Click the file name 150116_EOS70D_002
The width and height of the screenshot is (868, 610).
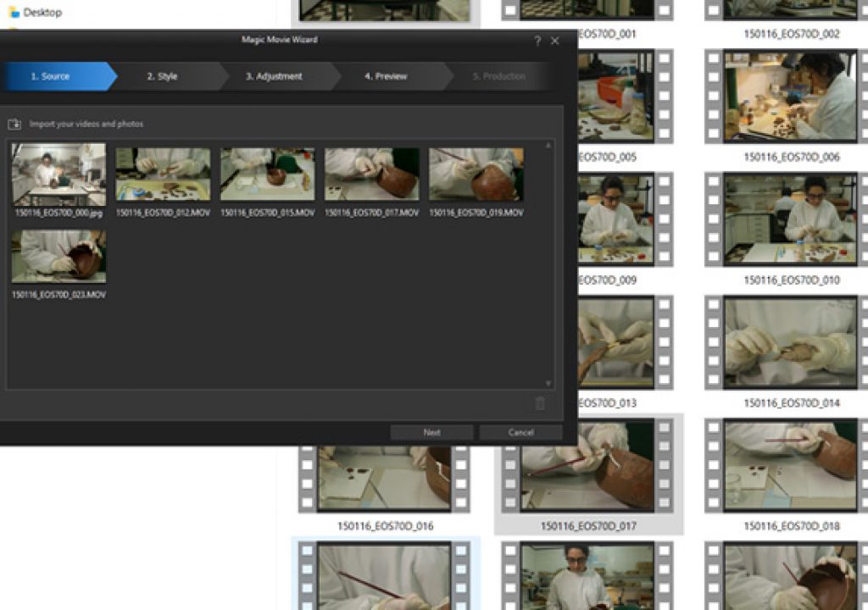[792, 35]
